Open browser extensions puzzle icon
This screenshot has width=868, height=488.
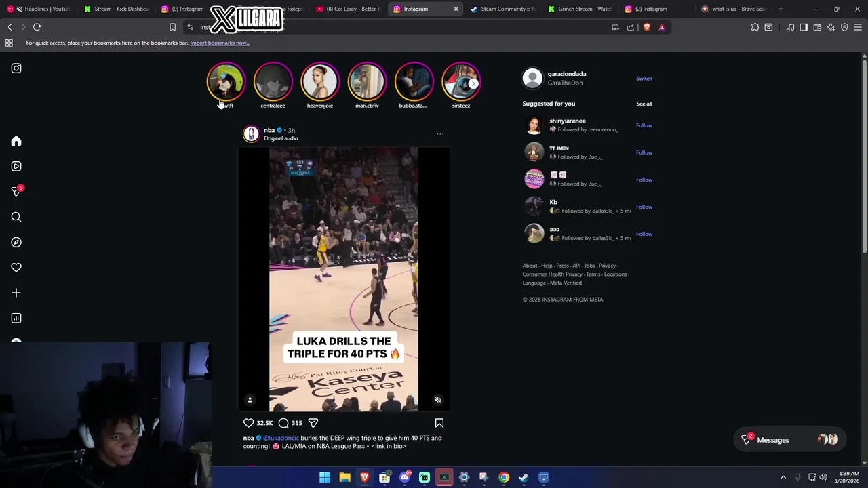click(x=755, y=27)
